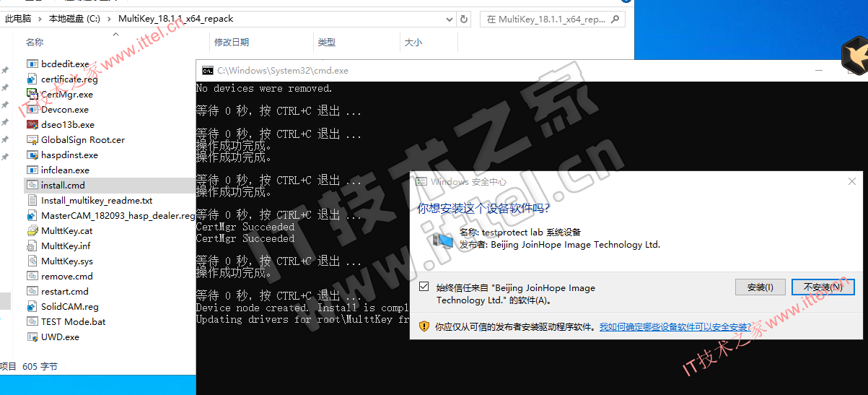Viewport: 868px width, 395px height.
Task: Click the haspdinst.exe file icon
Action: [32, 155]
